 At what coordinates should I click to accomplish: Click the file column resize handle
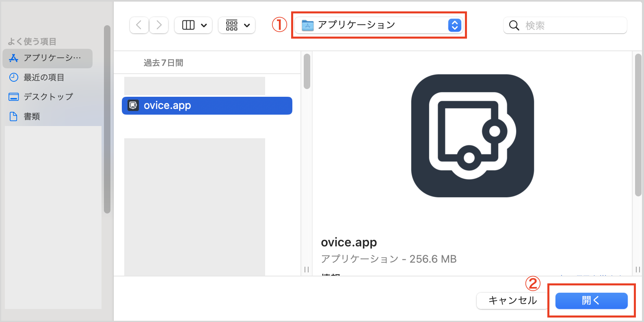[307, 270]
